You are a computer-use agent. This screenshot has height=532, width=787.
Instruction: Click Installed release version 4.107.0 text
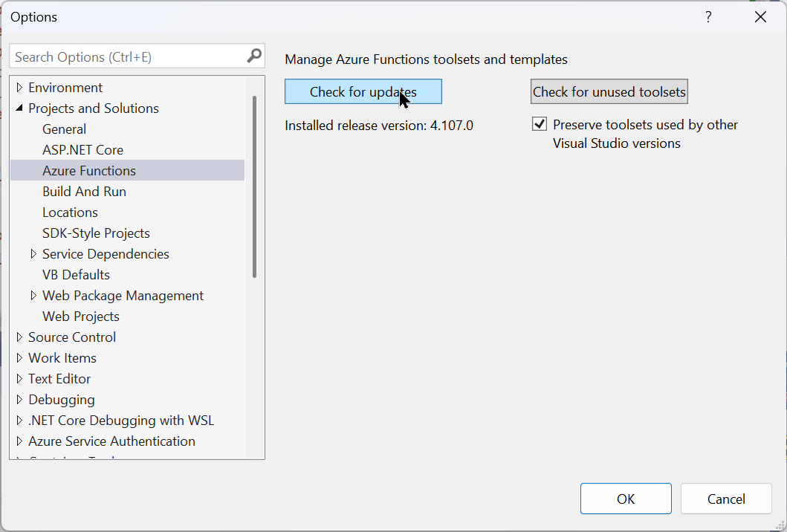[x=379, y=125]
